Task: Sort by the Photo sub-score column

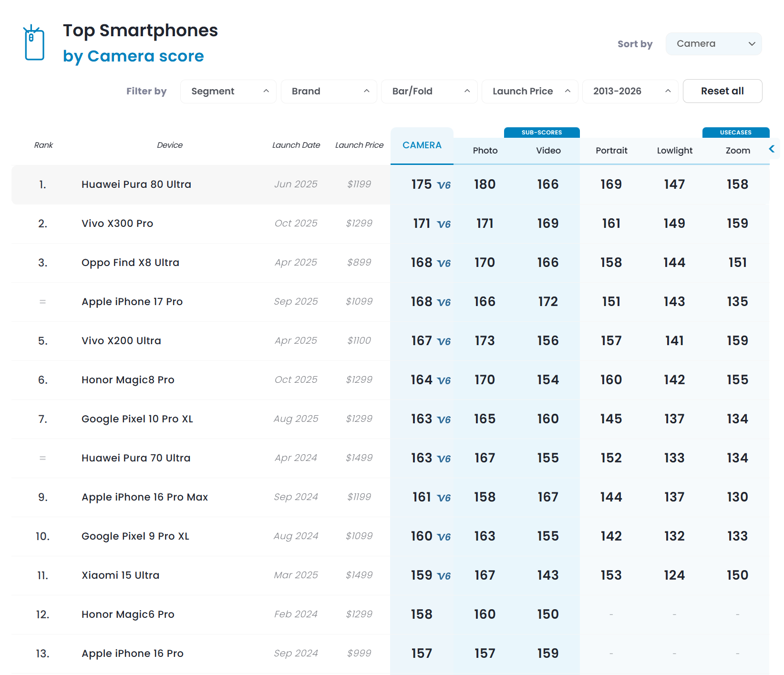Action: [x=485, y=151]
